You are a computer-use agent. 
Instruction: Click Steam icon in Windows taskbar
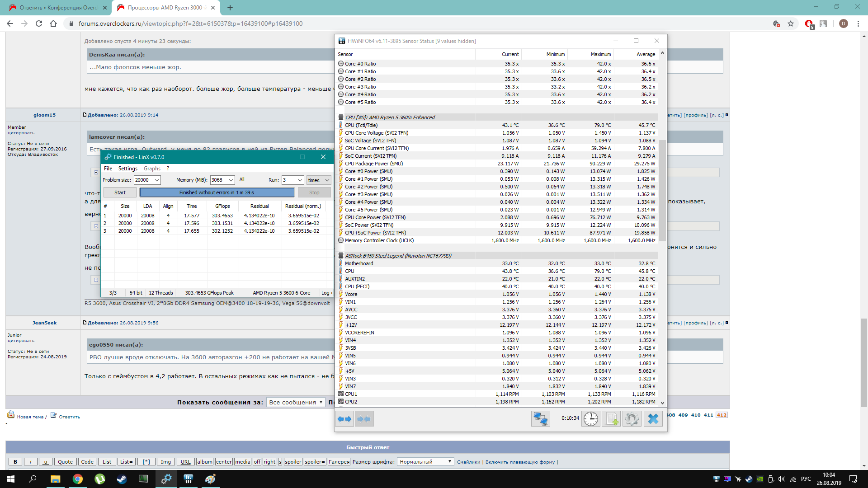122,479
